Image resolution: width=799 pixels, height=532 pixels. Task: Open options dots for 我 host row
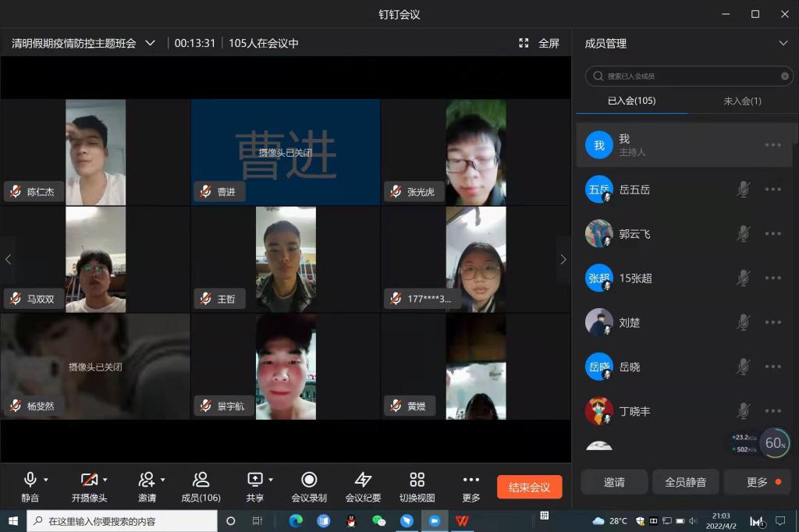pyautogui.click(x=773, y=145)
